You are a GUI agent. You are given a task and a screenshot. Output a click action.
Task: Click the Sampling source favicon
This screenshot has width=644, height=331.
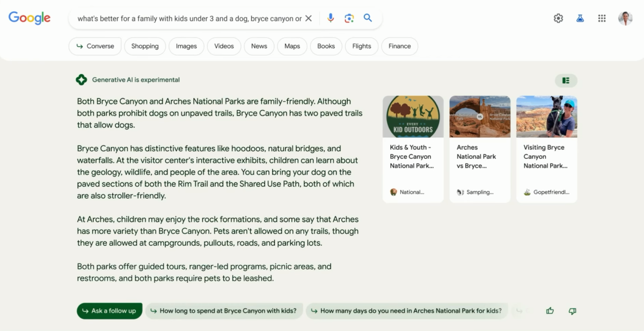460,192
